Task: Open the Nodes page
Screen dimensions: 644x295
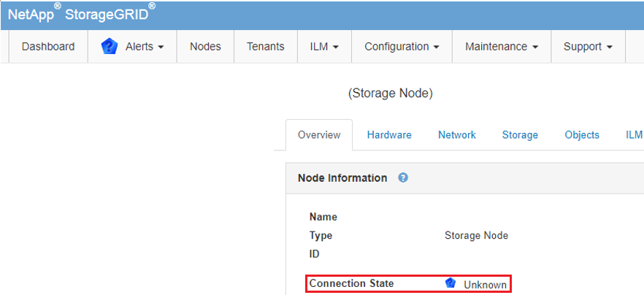Action: click(x=205, y=47)
